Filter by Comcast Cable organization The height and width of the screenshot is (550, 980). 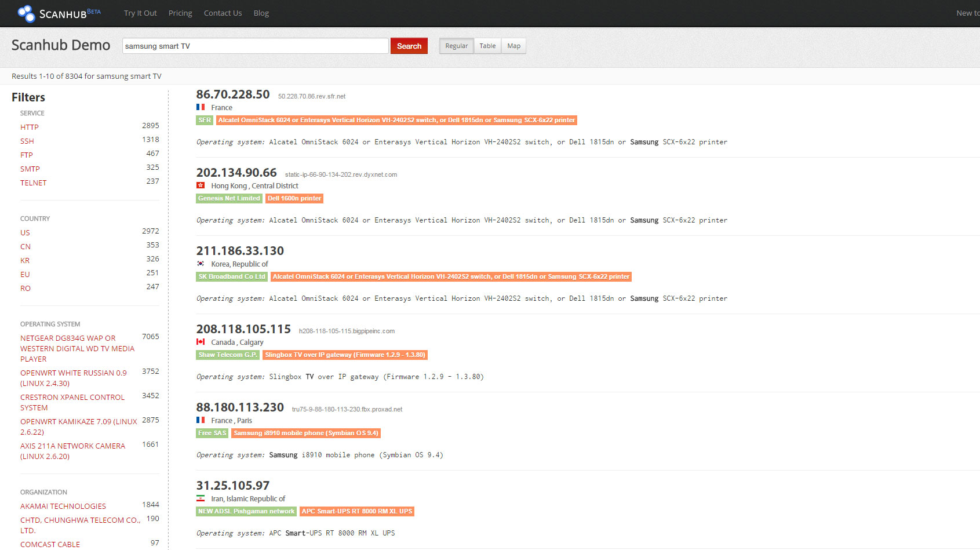click(x=50, y=544)
